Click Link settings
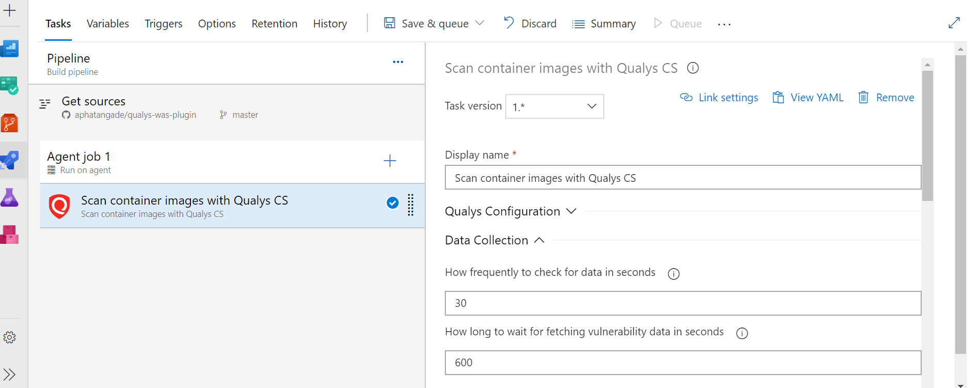The image size is (980, 388). [x=719, y=98]
